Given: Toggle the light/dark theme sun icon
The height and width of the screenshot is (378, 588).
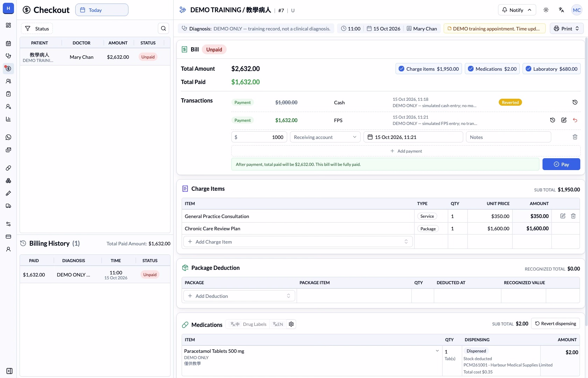Looking at the screenshot, I should click(546, 10).
